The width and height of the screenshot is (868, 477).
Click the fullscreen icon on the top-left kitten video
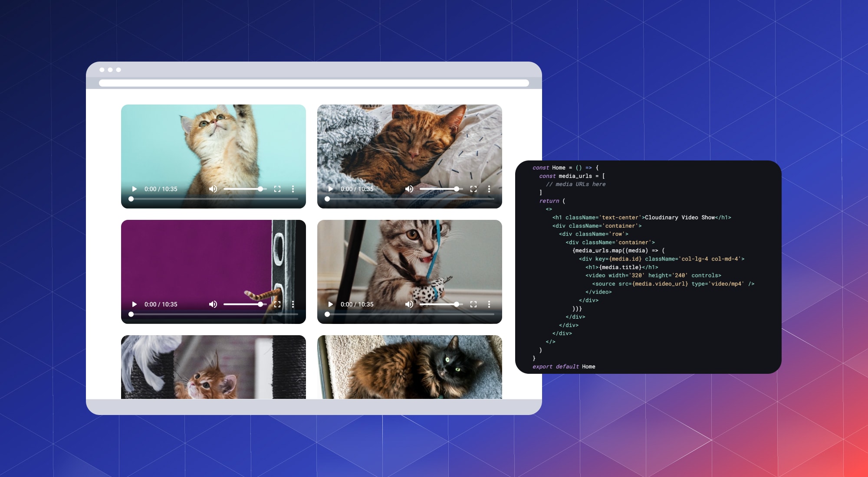point(277,189)
